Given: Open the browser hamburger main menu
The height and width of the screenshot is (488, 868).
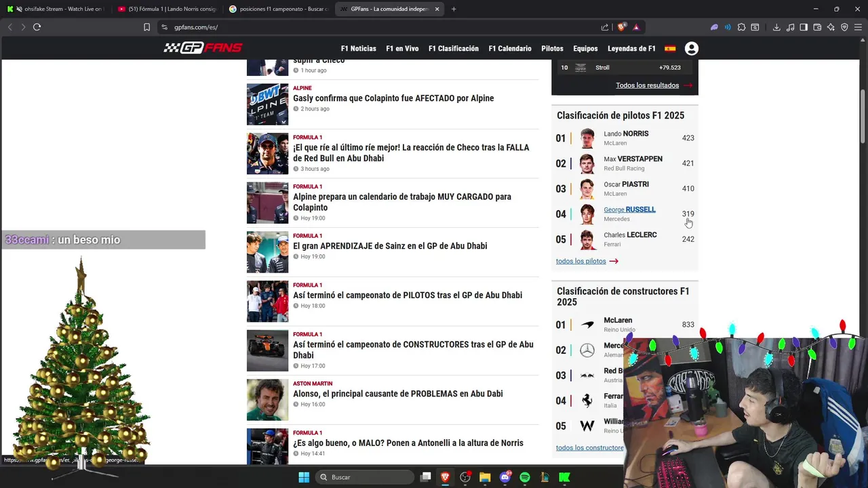Looking at the screenshot, I should tap(859, 27).
